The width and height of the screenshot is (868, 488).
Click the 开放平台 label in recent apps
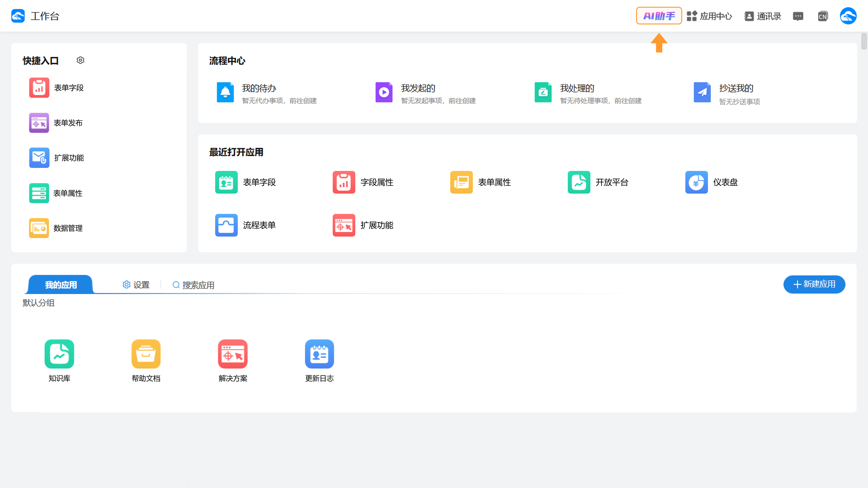[612, 182]
